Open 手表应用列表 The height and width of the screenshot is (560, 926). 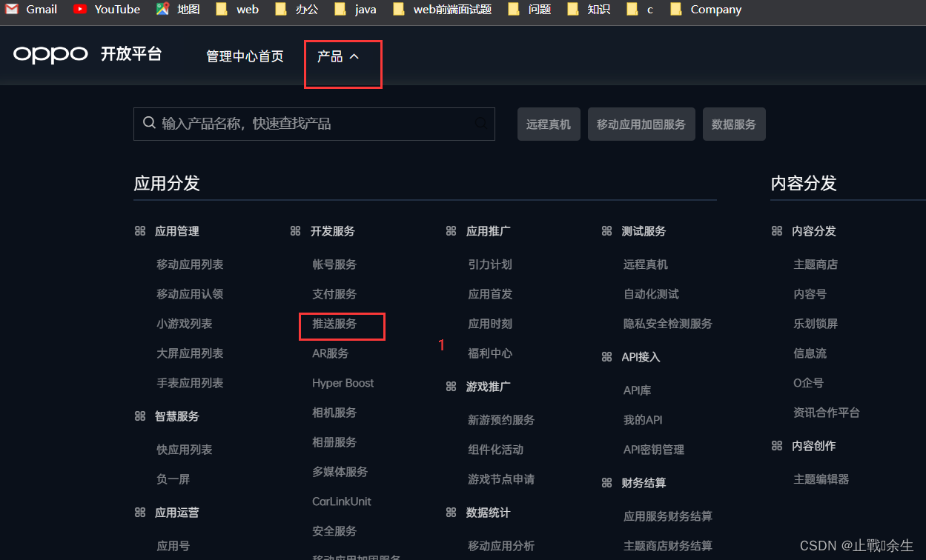coord(190,383)
